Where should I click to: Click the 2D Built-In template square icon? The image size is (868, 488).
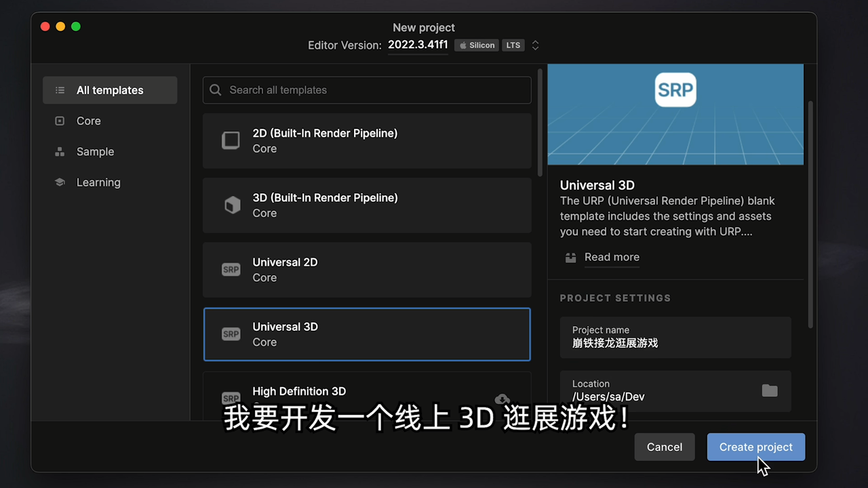pos(231,140)
